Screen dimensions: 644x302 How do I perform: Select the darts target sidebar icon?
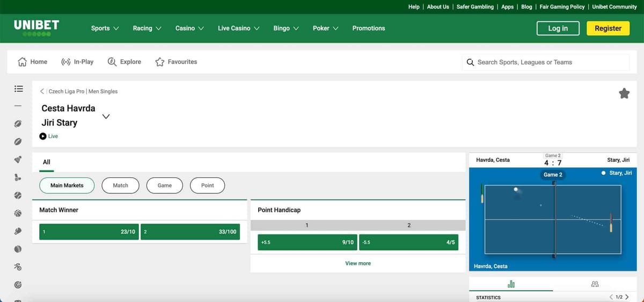point(18,284)
